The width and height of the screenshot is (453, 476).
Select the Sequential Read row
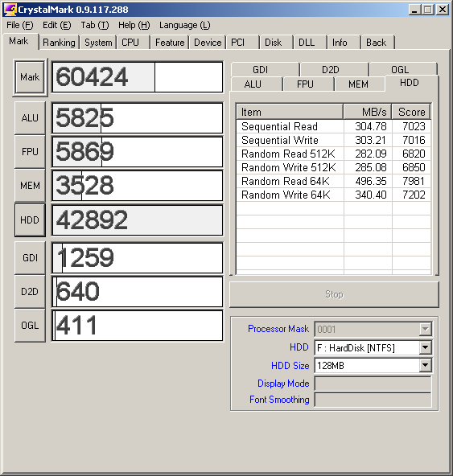click(x=334, y=126)
